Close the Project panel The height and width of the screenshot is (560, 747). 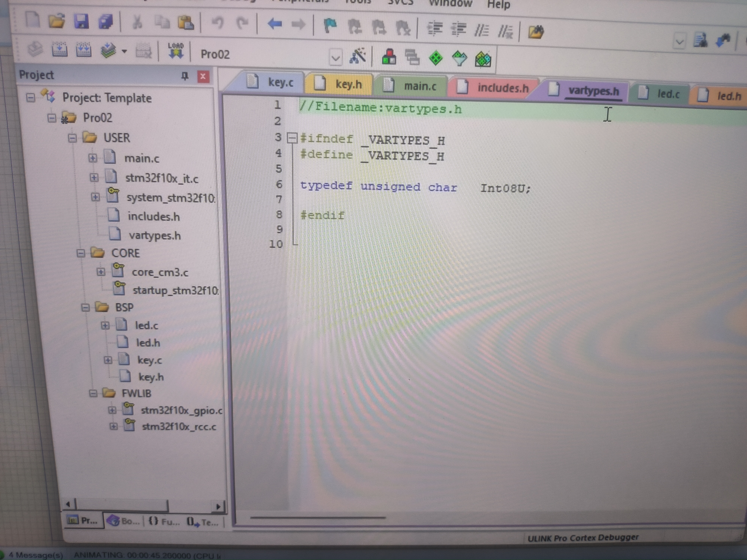tap(203, 77)
